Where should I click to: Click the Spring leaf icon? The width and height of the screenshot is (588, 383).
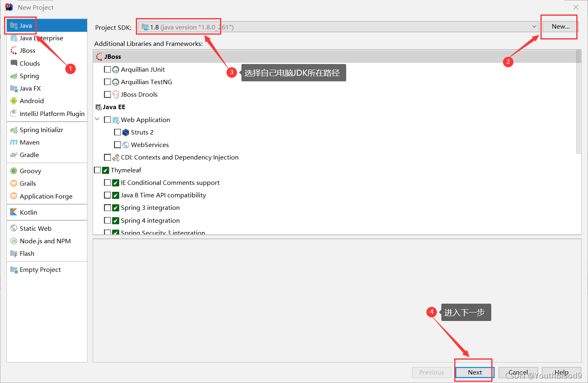14,76
